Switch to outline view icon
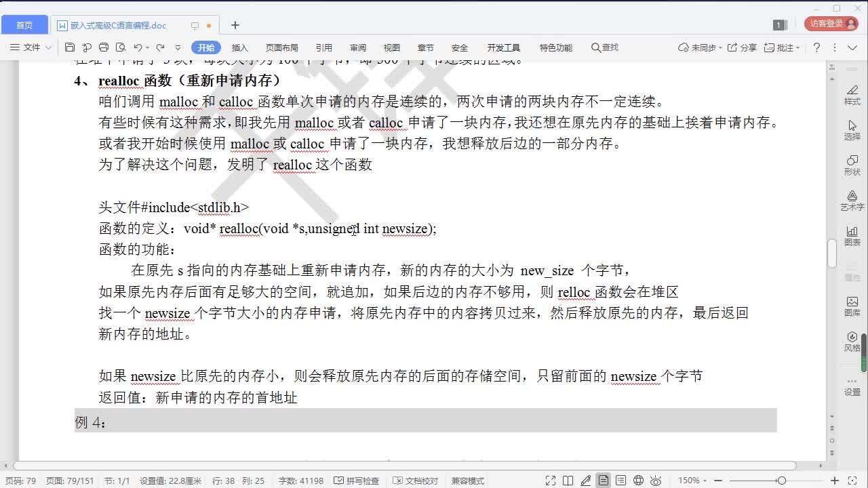The width and height of the screenshot is (868, 488). click(x=620, y=481)
